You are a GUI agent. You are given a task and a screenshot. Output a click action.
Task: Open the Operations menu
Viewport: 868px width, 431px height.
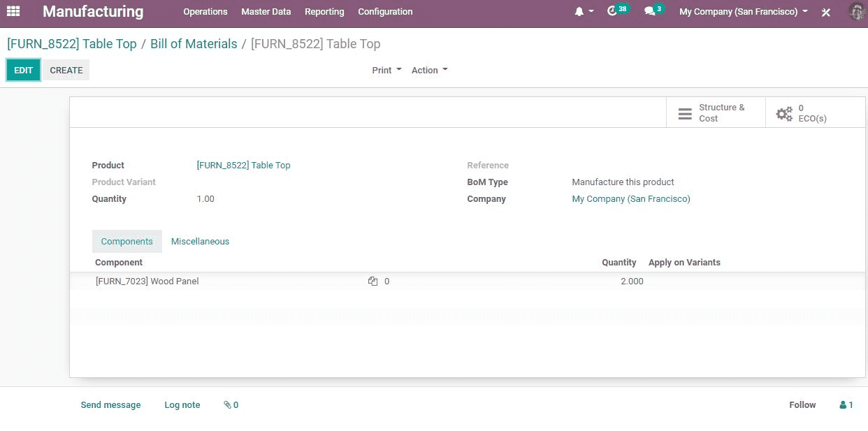[205, 12]
